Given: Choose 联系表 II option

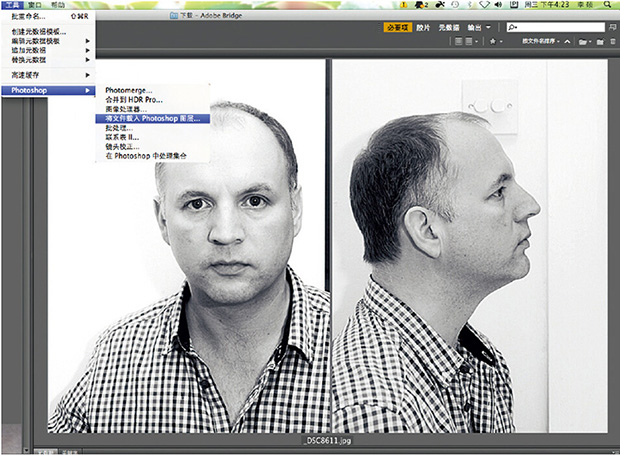Looking at the screenshot, I should pos(153,137).
